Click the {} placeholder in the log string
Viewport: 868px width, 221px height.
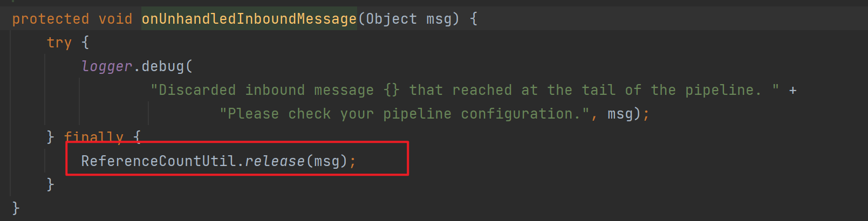click(x=391, y=90)
